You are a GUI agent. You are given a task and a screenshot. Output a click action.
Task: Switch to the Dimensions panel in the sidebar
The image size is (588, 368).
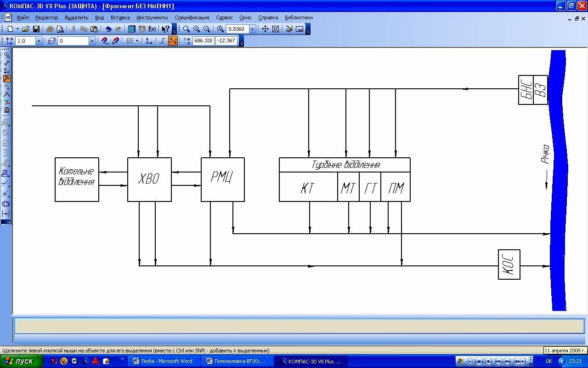click(6, 63)
